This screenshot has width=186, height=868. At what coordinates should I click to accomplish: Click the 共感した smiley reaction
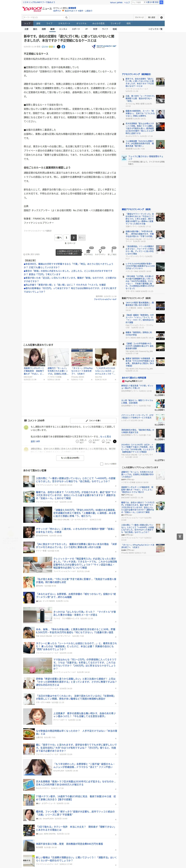78,441
